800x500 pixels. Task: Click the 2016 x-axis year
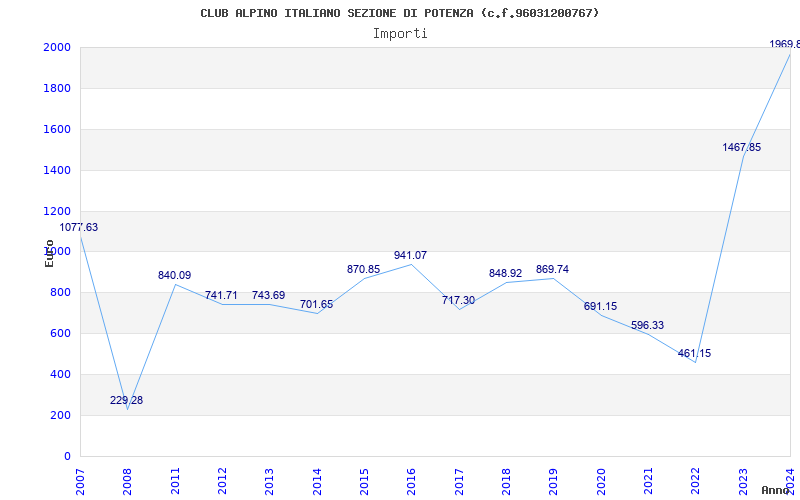point(412,482)
